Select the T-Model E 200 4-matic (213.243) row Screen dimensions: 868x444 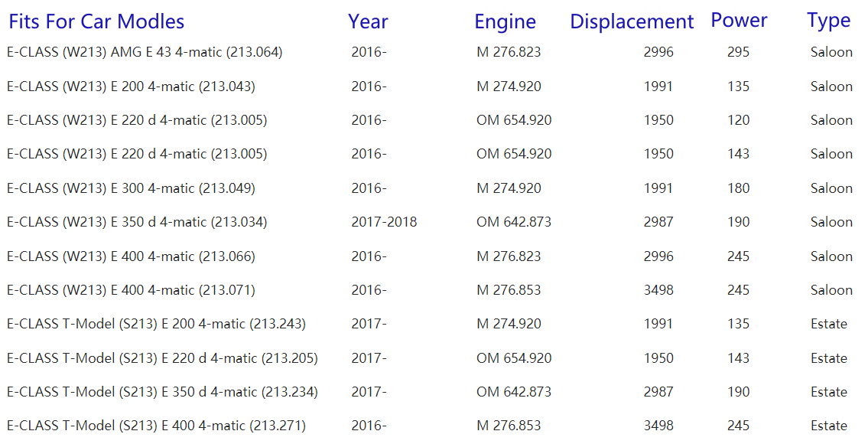156,324
